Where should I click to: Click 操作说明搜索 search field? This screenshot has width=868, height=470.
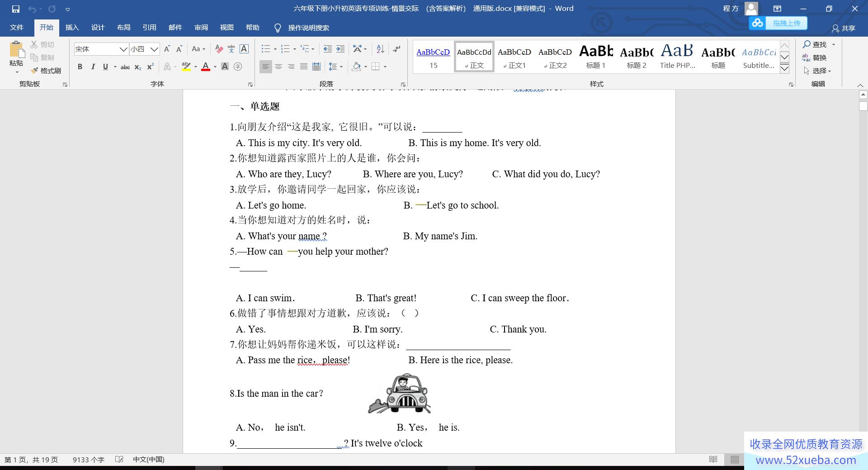click(308, 28)
